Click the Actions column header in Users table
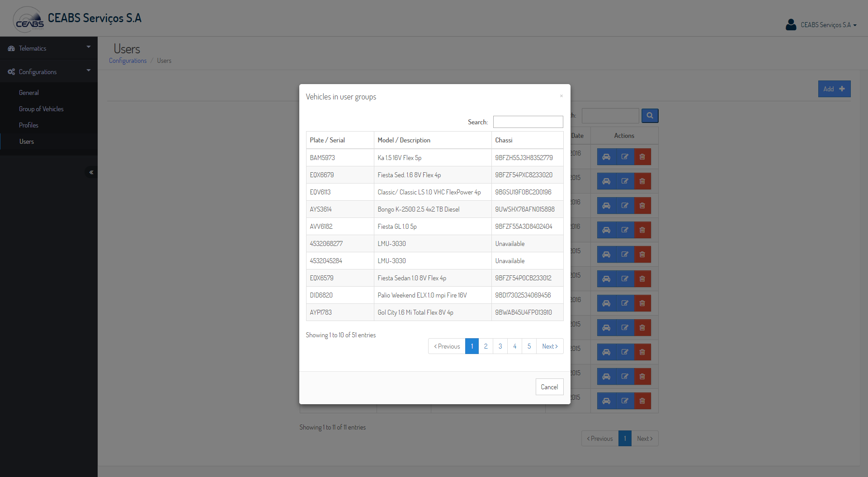The width and height of the screenshot is (868, 477). pos(624,136)
